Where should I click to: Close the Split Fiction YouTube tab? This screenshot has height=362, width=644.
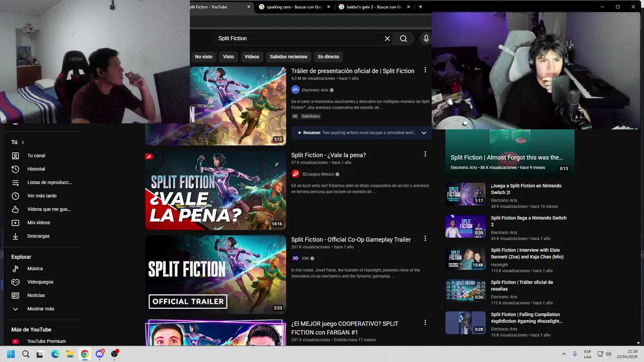click(x=249, y=7)
